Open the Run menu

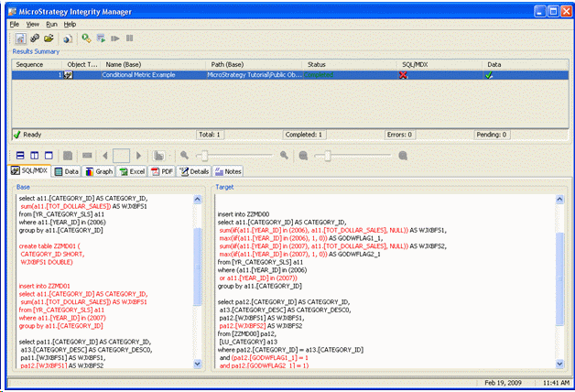[51, 24]
